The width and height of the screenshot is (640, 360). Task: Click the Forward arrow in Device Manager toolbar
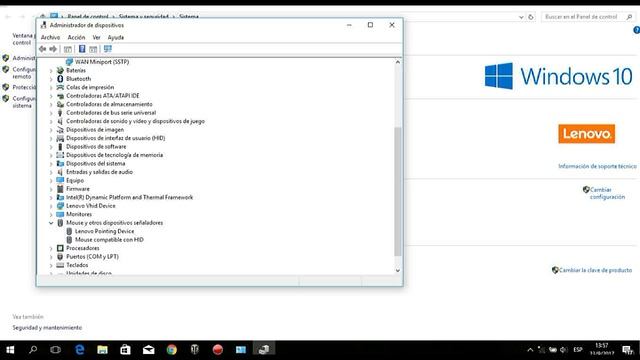coord(53,49)
